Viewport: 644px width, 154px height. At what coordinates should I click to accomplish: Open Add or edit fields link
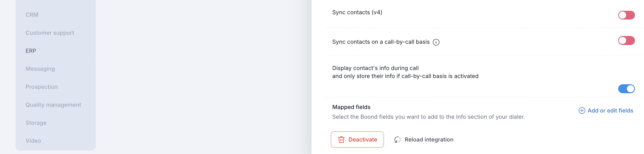tap(610, 110)
